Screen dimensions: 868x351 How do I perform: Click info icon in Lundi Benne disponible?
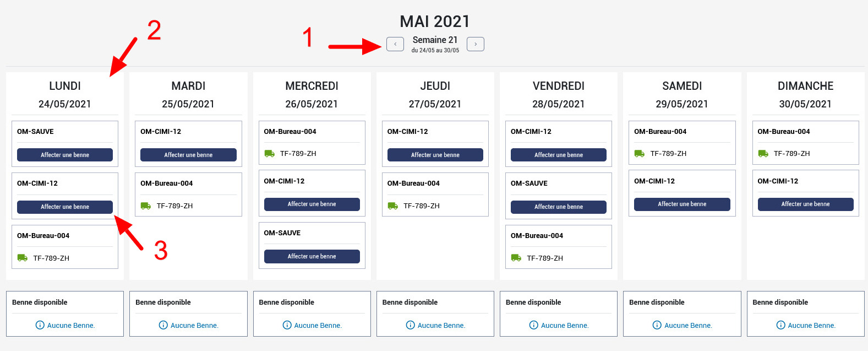(x=40, y=325)
